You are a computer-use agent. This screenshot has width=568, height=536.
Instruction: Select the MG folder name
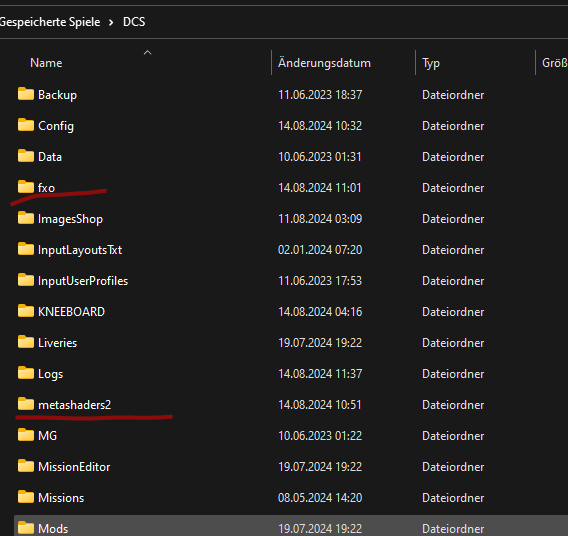pyautogui.click(x=47, y=435)
